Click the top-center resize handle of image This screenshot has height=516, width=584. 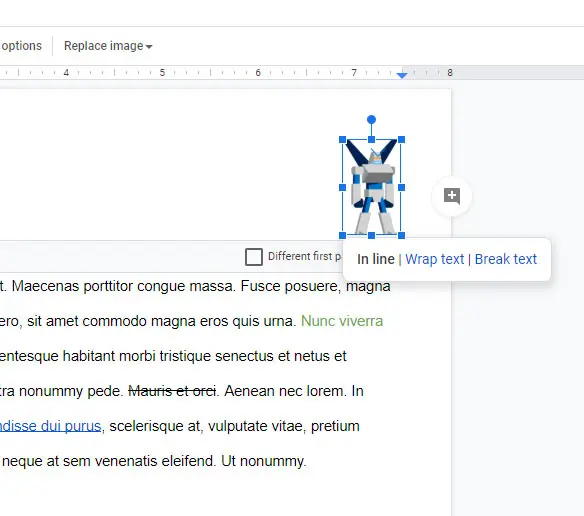(371, 140)
